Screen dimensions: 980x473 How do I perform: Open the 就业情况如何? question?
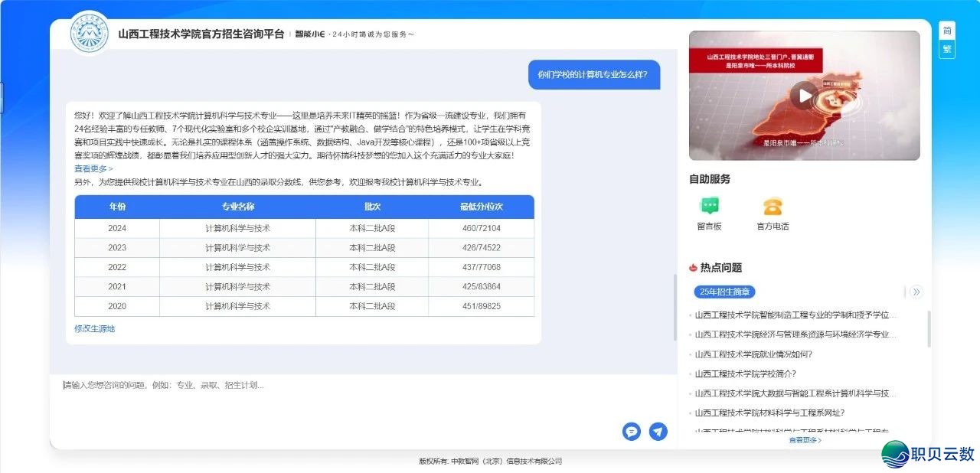pos(753,354)
